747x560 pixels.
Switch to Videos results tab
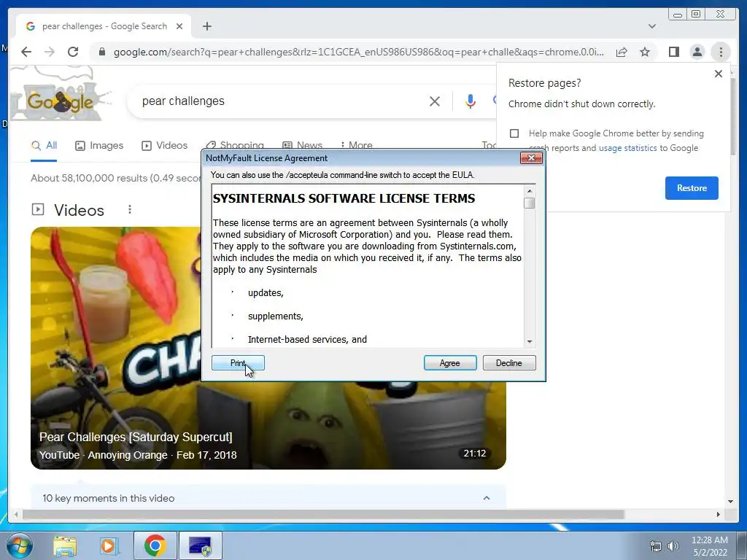pyautogui.click(x=164, y=146)
